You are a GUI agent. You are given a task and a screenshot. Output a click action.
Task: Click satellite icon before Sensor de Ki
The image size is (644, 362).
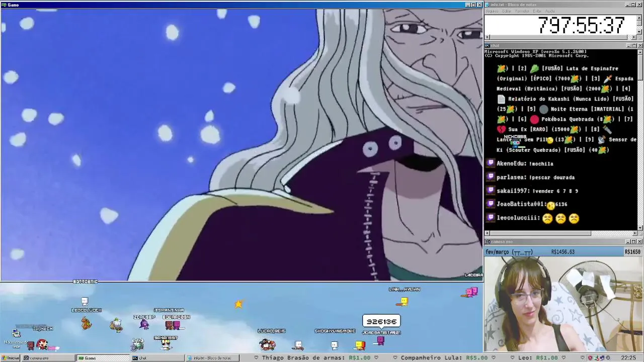[601, 140]
